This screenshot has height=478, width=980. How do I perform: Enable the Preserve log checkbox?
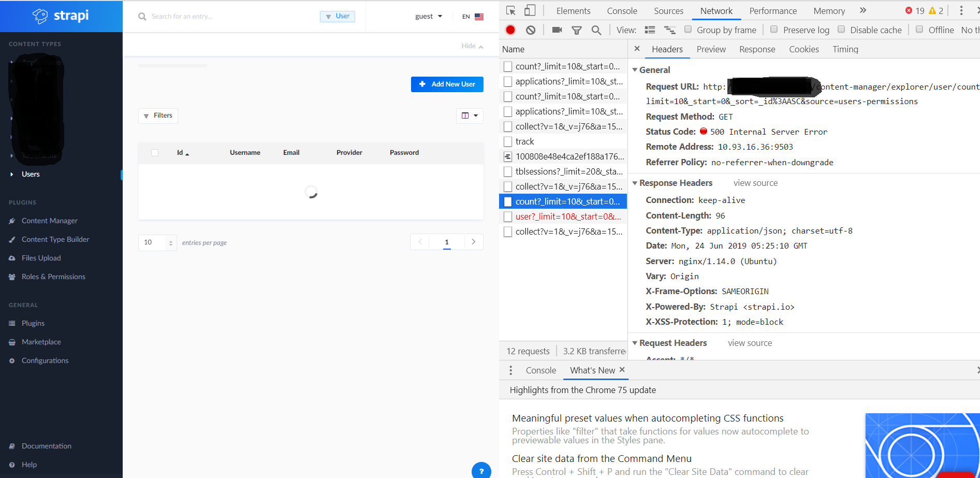(x=774, y=30)
